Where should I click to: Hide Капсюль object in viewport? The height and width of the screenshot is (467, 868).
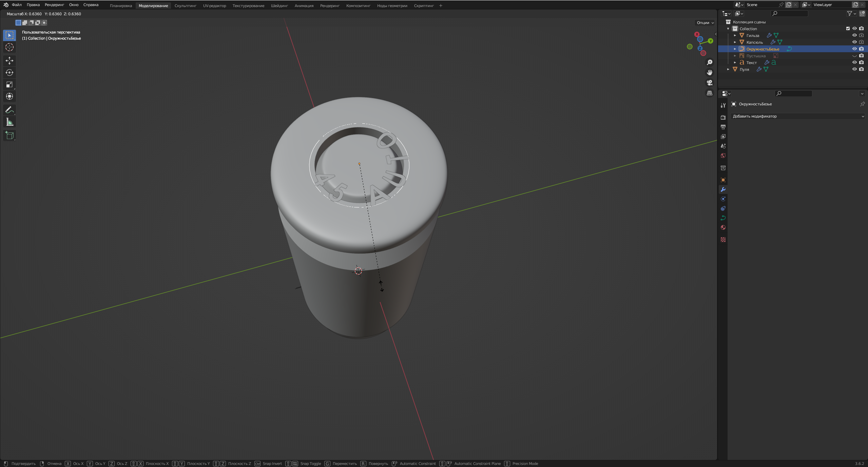[x=855, y=42]
